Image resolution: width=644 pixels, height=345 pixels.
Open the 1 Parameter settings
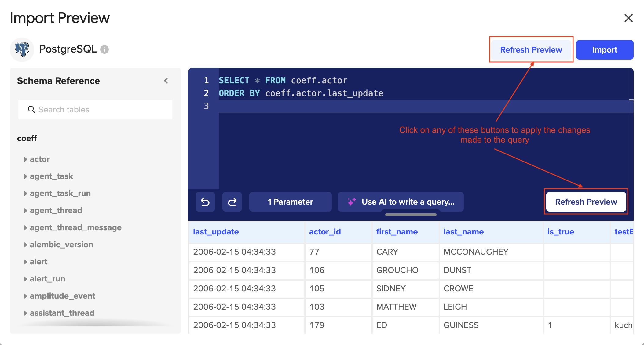(290, 202)
